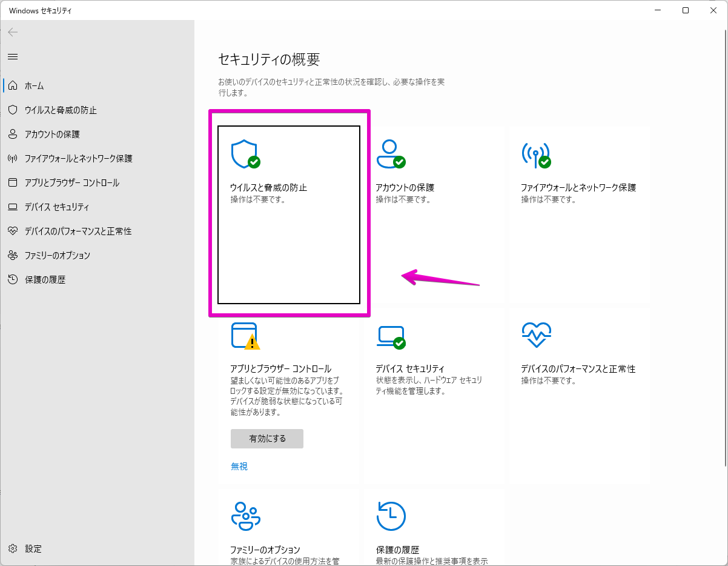Open アカウントの保護 from sidebar navigation
Image resolution: width=728 pixels, height=566 pixels.
pos(52,135)
